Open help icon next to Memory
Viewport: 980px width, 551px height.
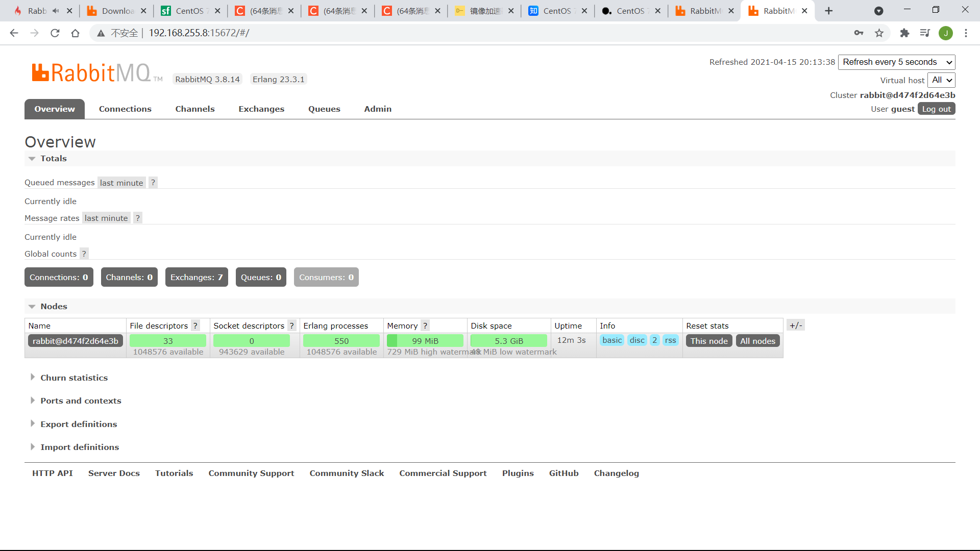point(425,325)
